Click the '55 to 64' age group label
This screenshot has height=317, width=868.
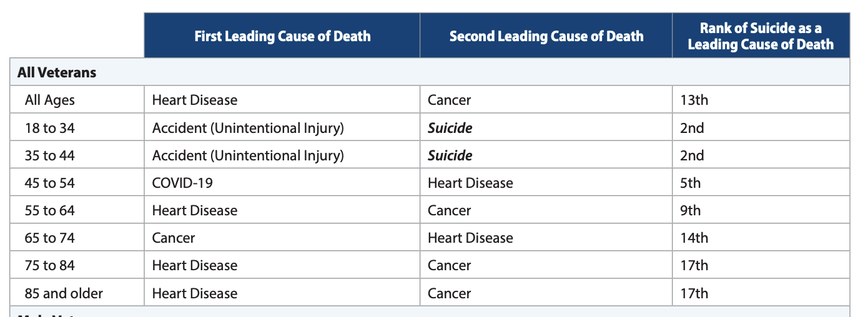pyautogui.click(x=49, y=210)
